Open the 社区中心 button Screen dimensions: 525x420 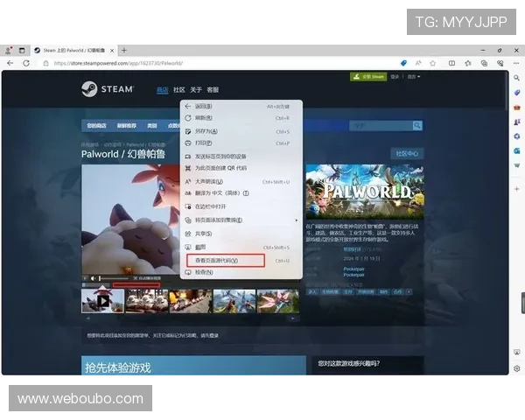click(408, 153)
